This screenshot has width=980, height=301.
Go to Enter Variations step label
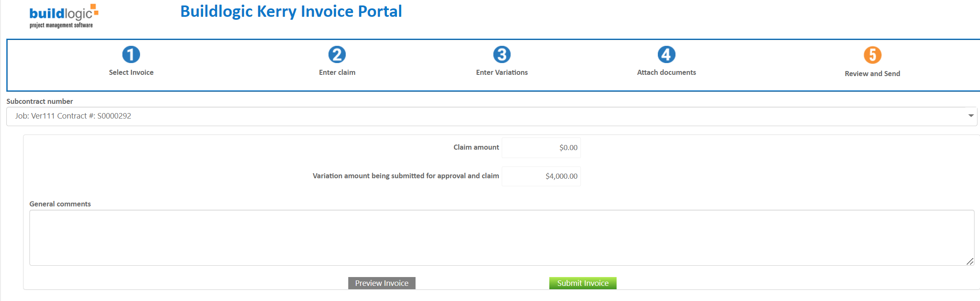502,72
